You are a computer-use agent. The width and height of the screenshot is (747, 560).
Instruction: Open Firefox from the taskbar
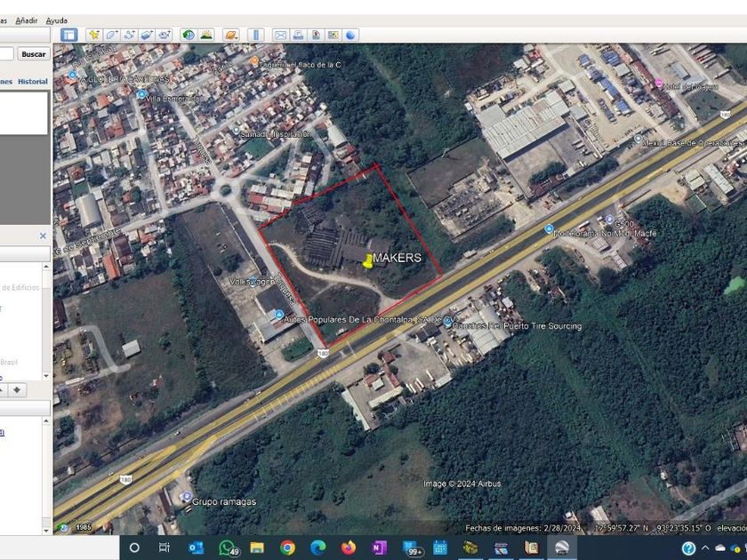349,548
